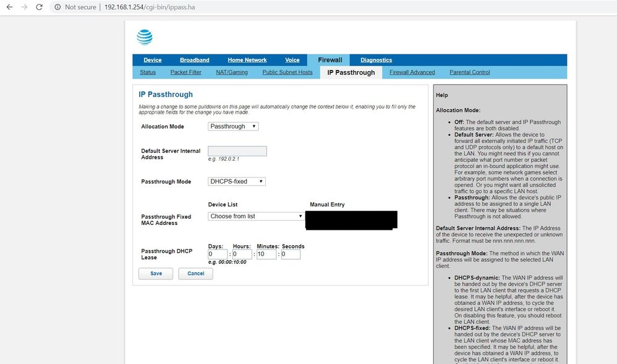Click the Not secure info icon

pos(57,7)
